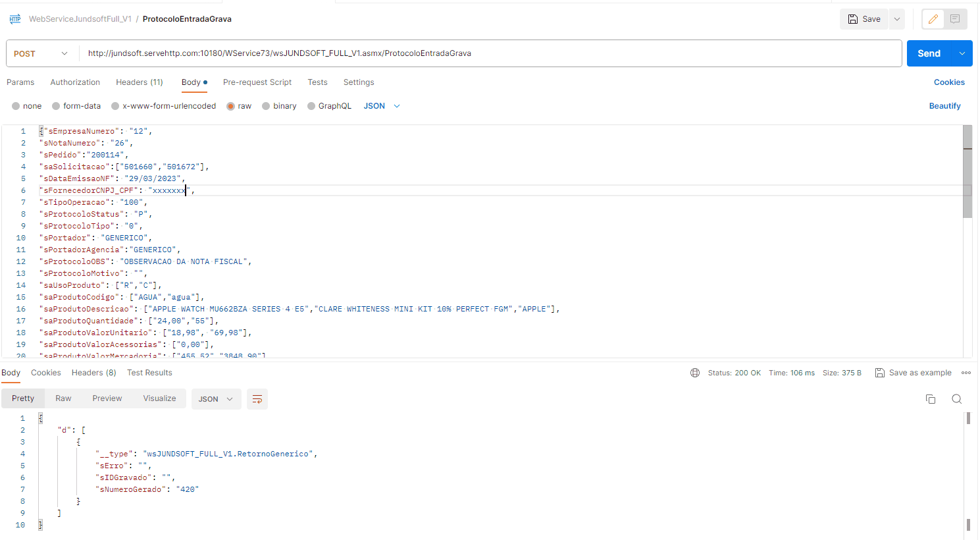980x540 pixels.
Task: Click the HTTP request icon
Action: tap(15, 19)
